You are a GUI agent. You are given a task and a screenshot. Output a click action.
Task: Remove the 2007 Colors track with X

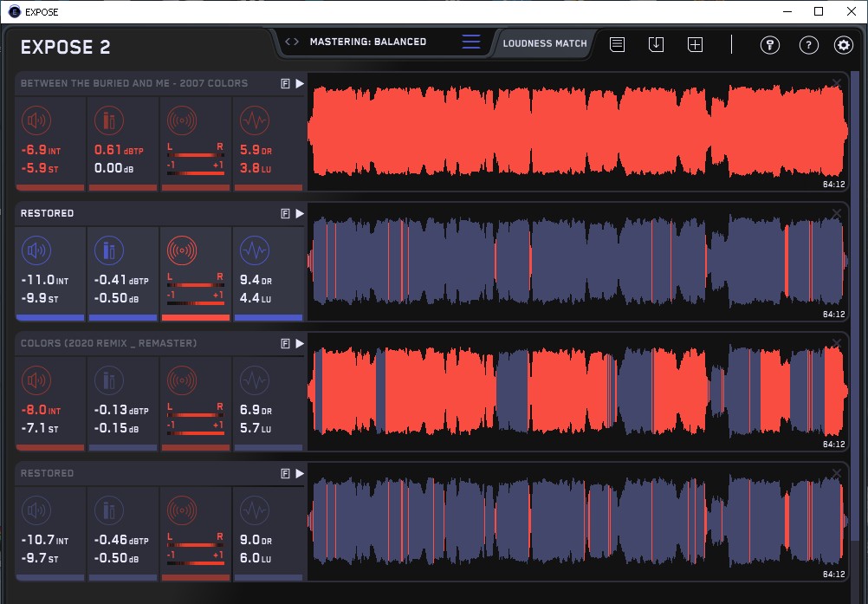(x=836, y=83)
